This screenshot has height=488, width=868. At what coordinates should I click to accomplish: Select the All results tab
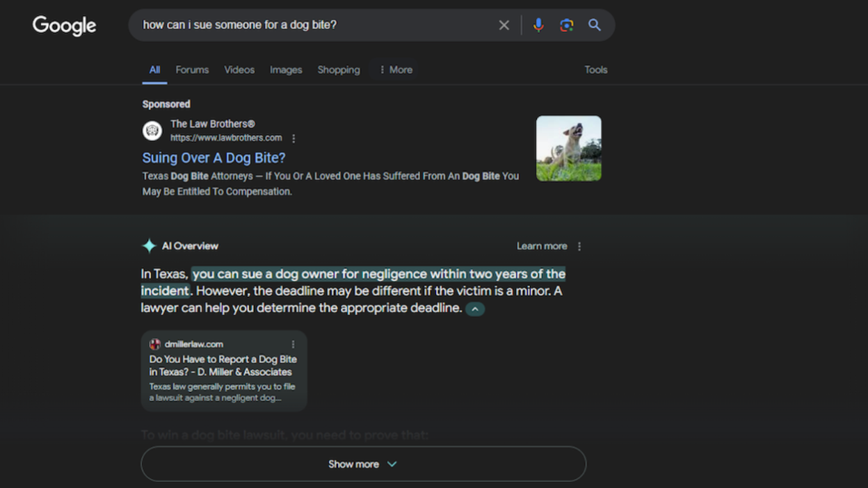pos(154,70)
